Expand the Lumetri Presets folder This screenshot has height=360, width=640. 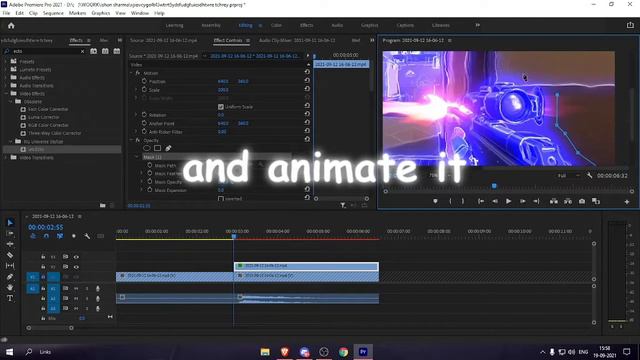coord(6,69)
